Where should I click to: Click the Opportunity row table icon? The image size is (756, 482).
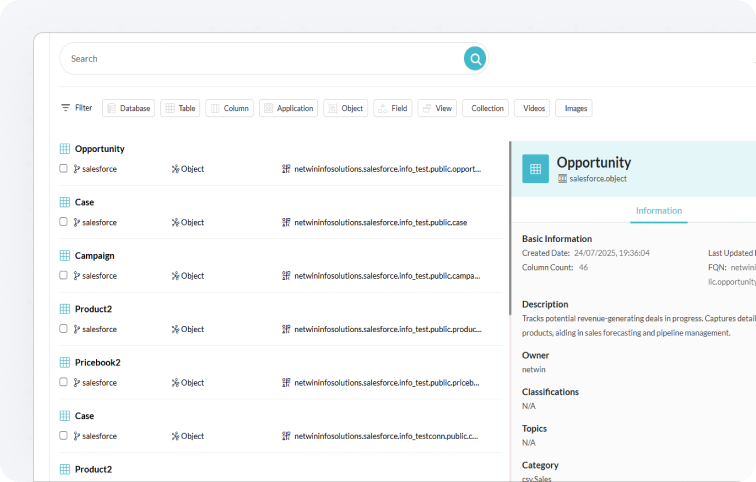(x=64, y=149)
